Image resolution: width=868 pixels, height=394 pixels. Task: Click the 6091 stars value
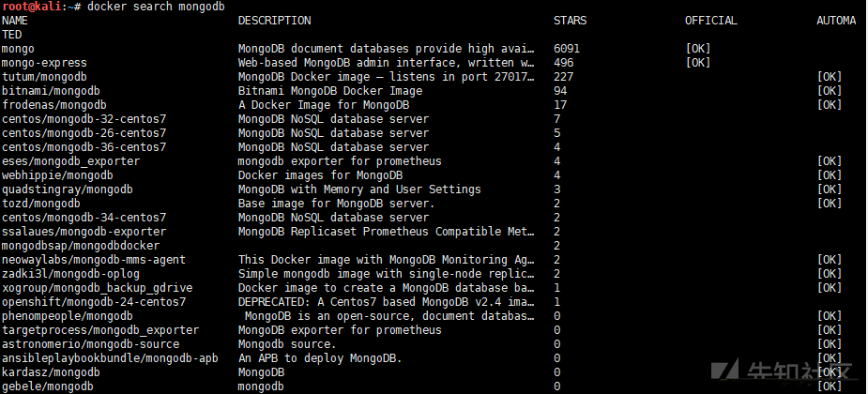(566, 49)
